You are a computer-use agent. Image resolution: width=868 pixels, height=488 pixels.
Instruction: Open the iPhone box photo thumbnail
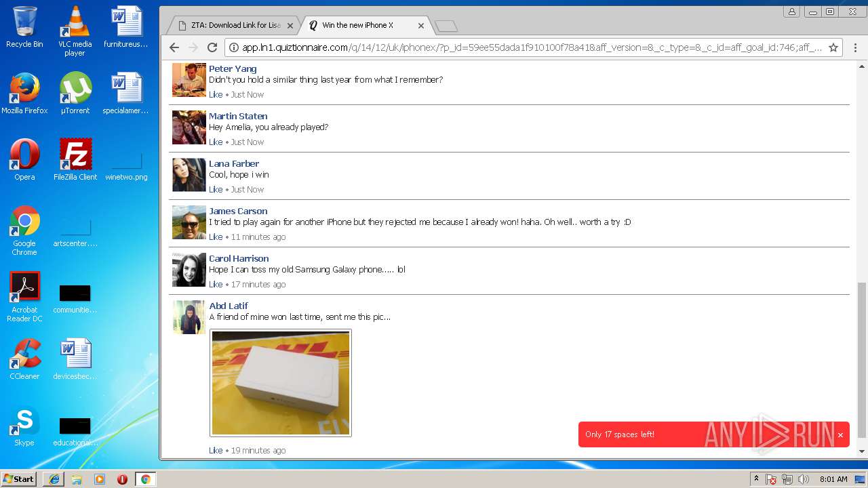click(281, 383)
